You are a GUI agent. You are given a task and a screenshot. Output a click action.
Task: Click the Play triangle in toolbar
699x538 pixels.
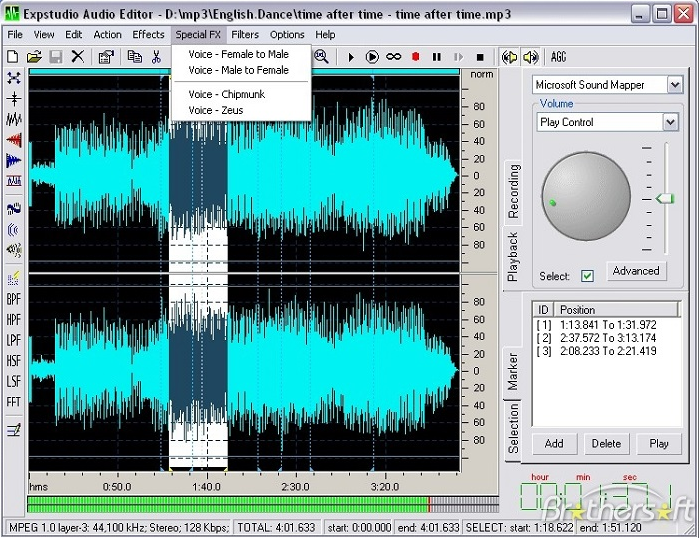pos(351,57)
